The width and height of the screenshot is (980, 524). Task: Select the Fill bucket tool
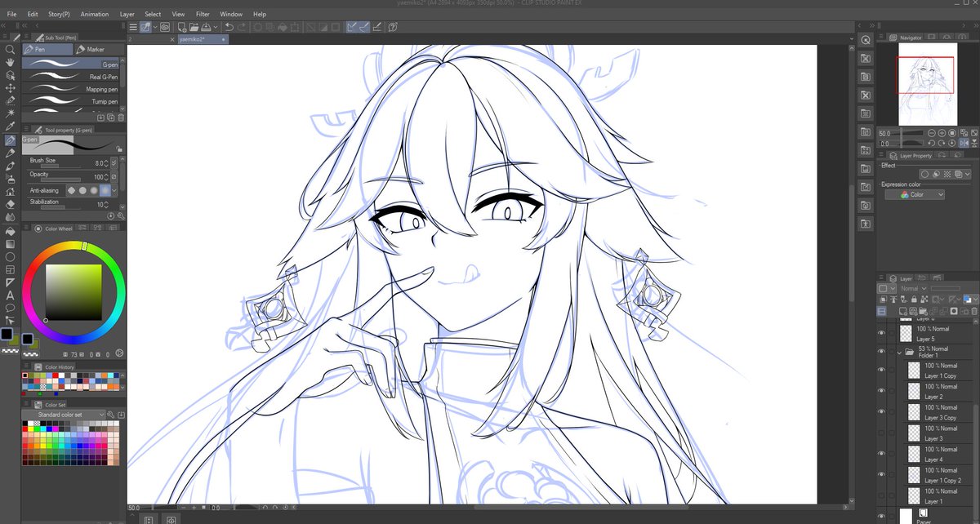tap(10, 230)
